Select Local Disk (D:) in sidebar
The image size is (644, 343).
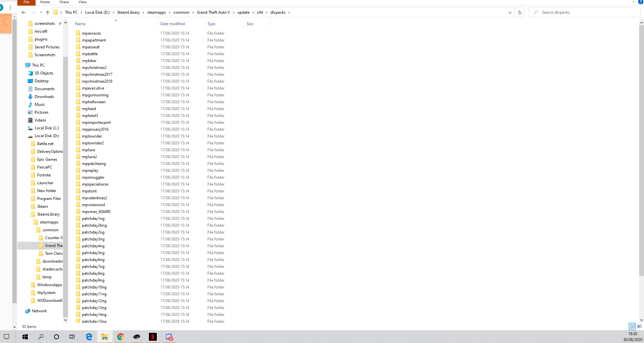coord(47,136)
